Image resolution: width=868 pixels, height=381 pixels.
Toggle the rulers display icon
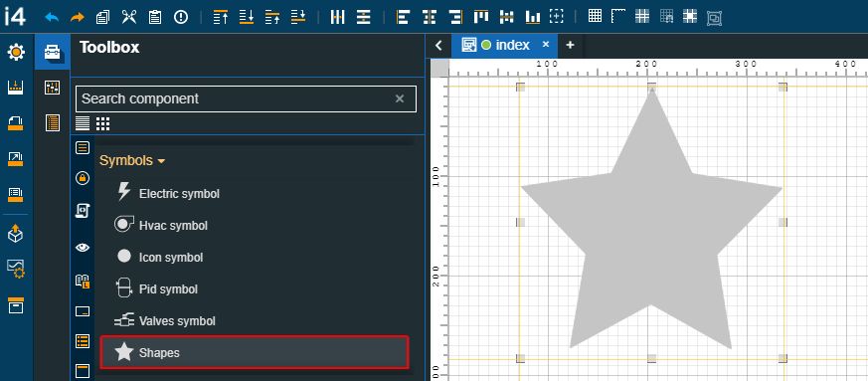pyautogui.click(x=618, y=16)
